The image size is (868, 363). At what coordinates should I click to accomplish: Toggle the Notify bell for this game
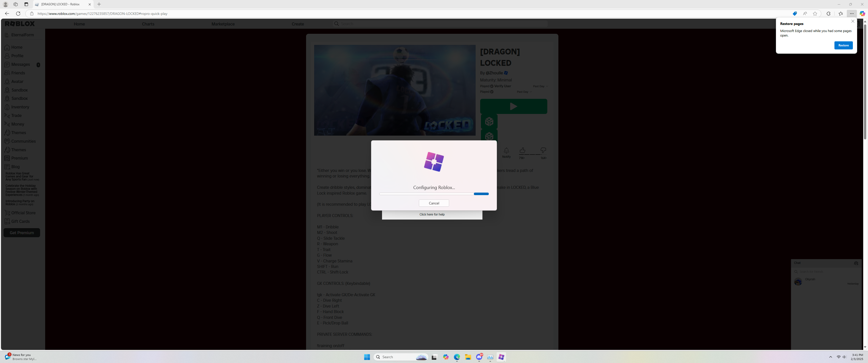tap(506, 153)
